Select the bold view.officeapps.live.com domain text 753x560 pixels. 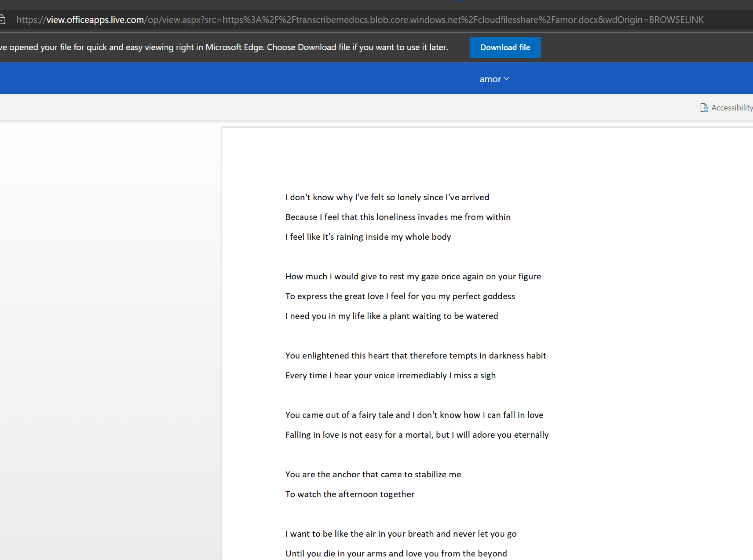(95, 19)
